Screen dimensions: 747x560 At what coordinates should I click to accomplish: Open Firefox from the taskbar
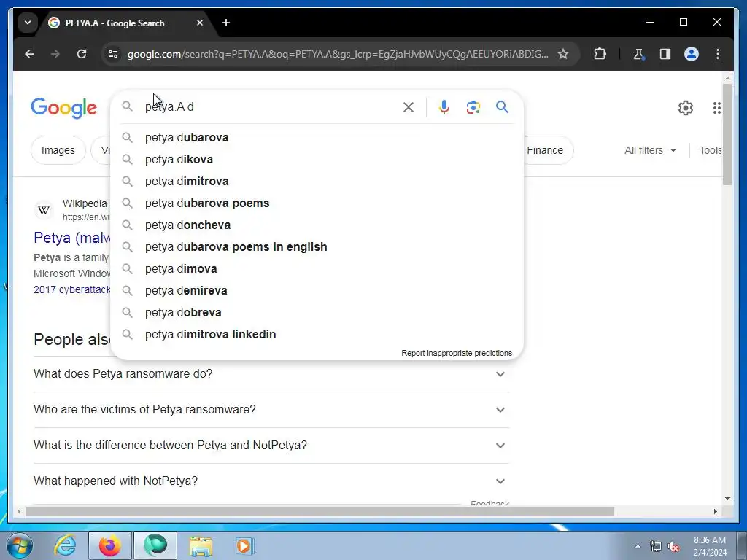point(109,545)
